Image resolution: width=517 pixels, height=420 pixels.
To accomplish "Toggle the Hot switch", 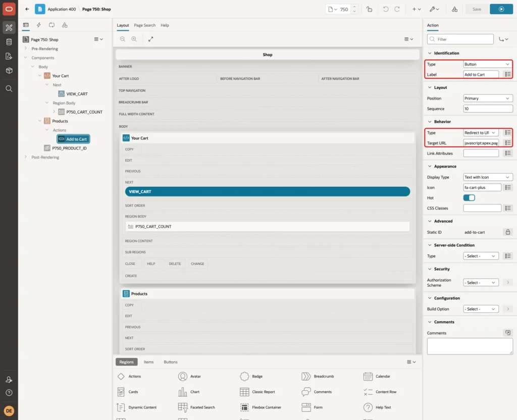I will (x=469, y=198).
